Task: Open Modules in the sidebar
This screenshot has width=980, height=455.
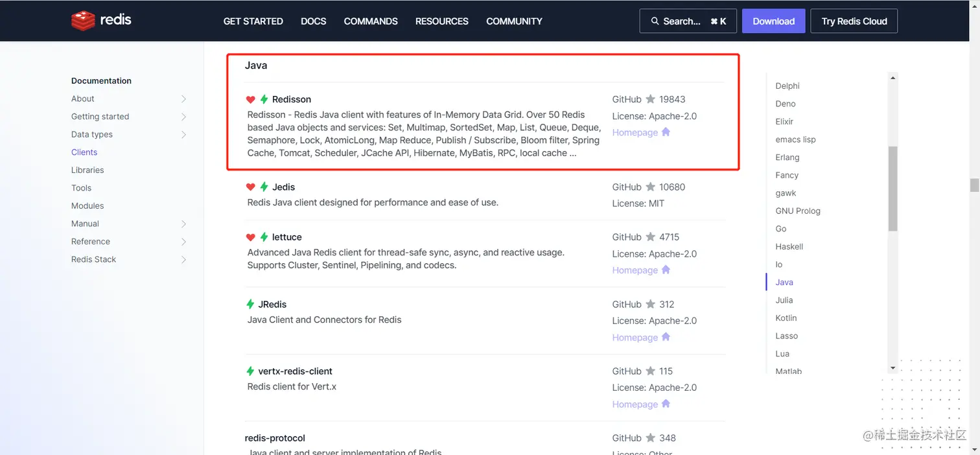Action: click(87, 206)
